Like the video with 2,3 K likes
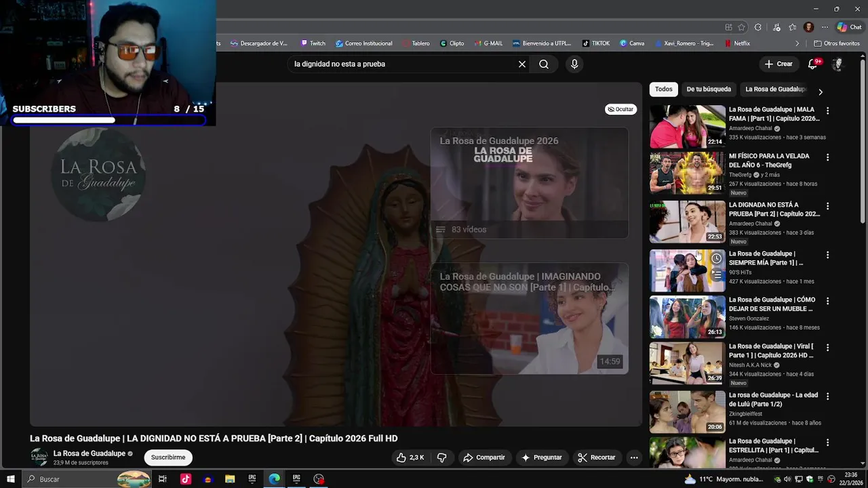Screen dimensions: 868x488 click(410, 457)
